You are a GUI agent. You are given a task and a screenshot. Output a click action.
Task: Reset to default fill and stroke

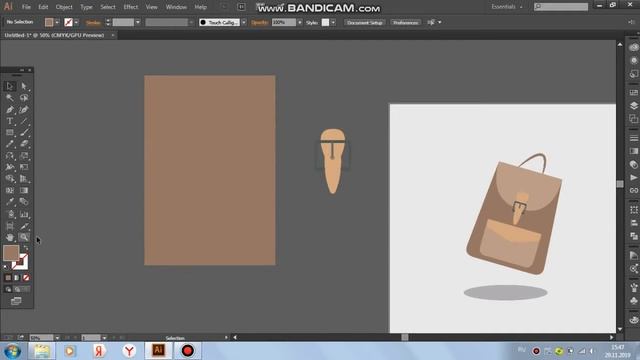(x=6, y=267)
